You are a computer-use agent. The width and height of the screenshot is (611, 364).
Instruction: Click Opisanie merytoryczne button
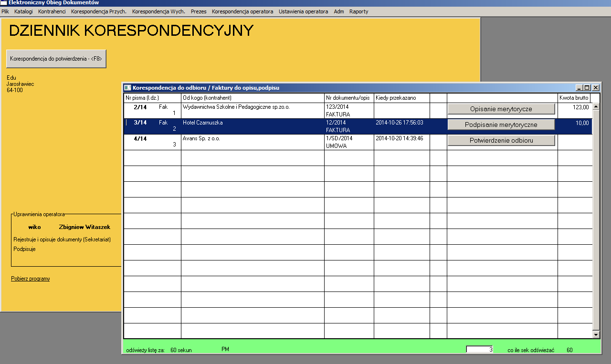click(x=501, y=109)
